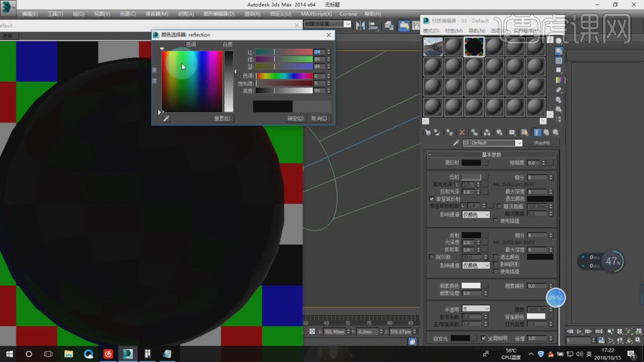Click diffuse map slot button

pos(485,163)
